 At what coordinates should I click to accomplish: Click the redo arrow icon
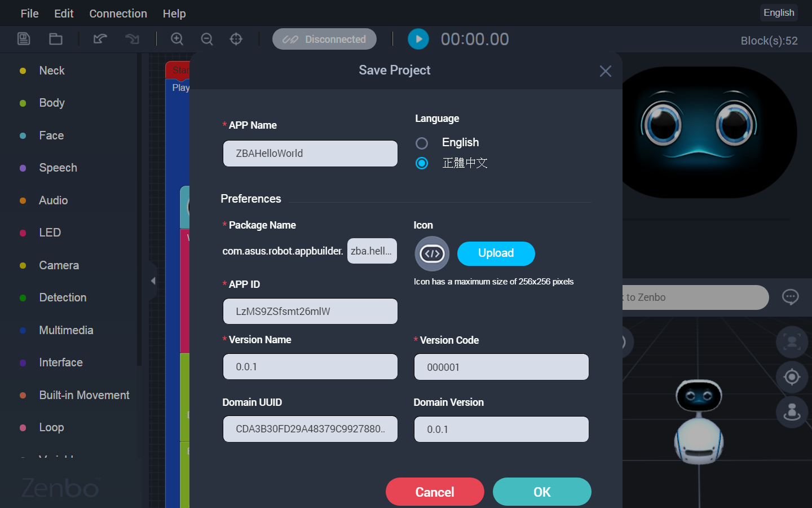(x=132, y=39)
